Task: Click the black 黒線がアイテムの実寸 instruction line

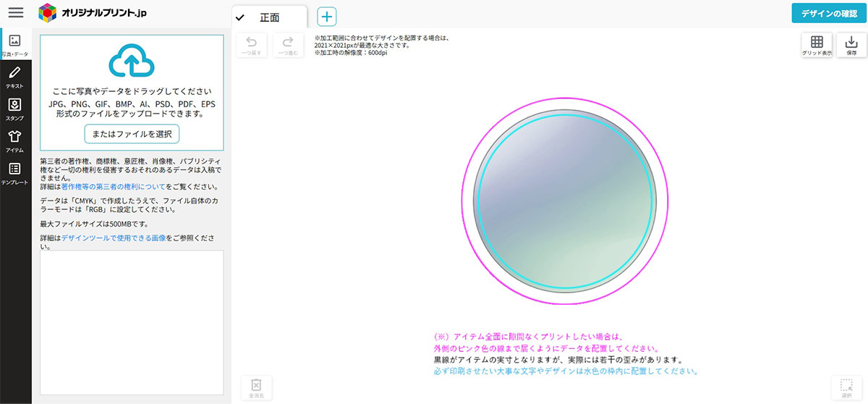Action: (x=558, y=359)
